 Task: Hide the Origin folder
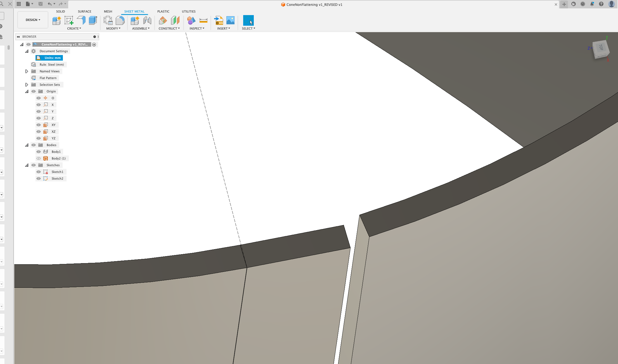point(33,91)
